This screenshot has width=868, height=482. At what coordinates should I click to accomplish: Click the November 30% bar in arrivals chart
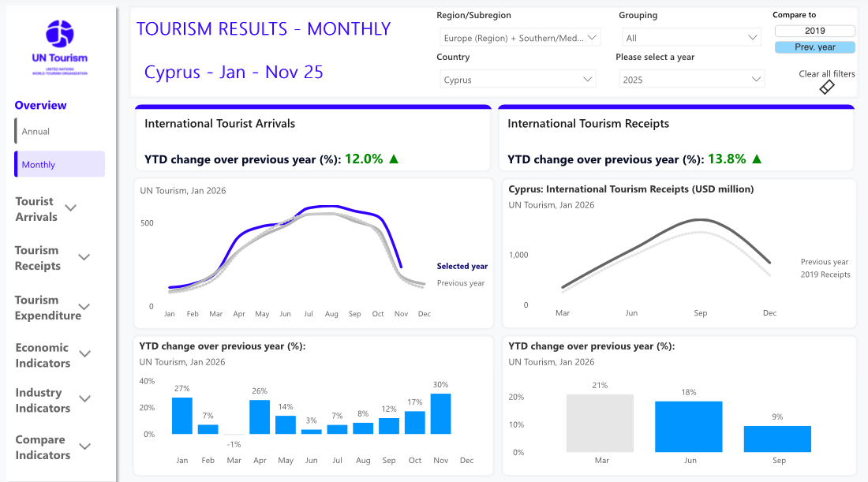pos(440,414)
